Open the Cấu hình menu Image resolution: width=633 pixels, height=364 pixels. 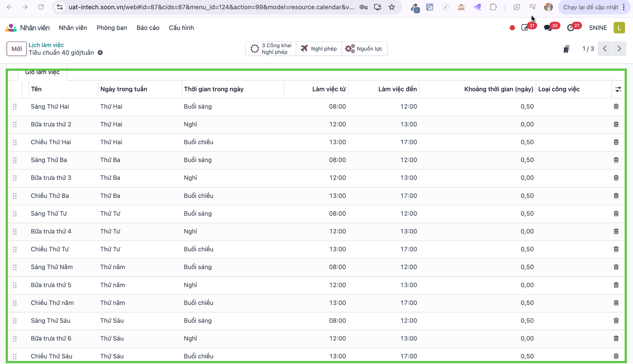click(x=181, y=28)
